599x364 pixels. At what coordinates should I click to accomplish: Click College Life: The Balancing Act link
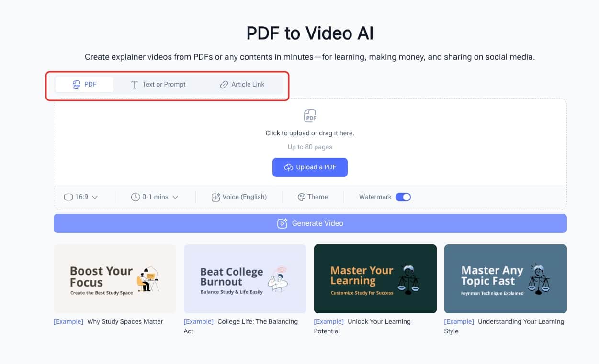point(241,327)
